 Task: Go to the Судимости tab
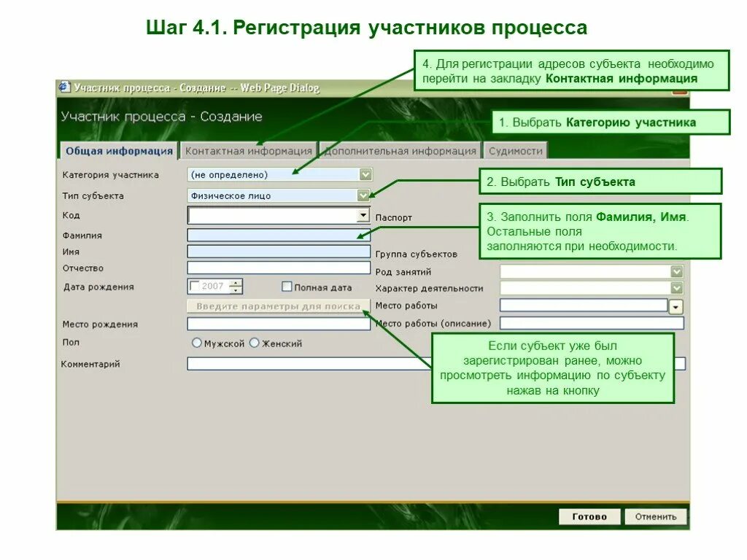pyautogui.click(x=516, y=151)
